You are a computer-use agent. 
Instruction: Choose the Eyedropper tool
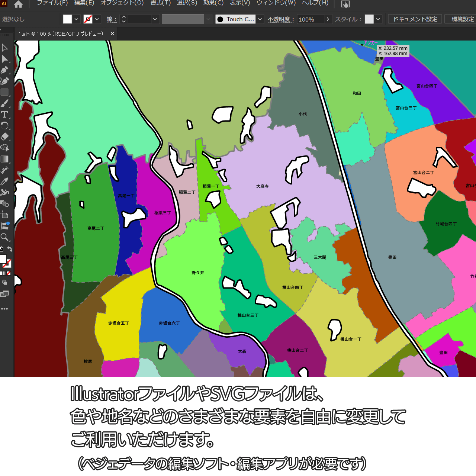pyautogui.click(x=4, y=181)
